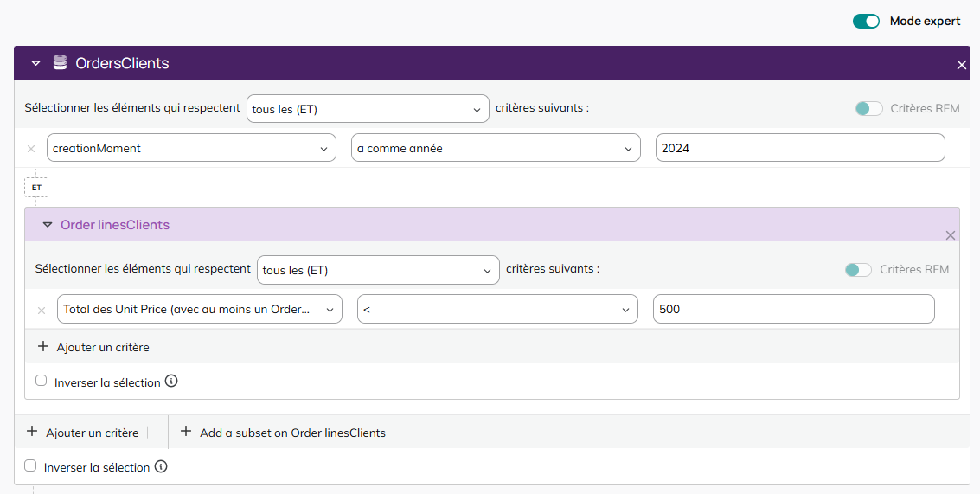
Task: Open the creationMoment field dropdown
Action: [x=191, y=148]
